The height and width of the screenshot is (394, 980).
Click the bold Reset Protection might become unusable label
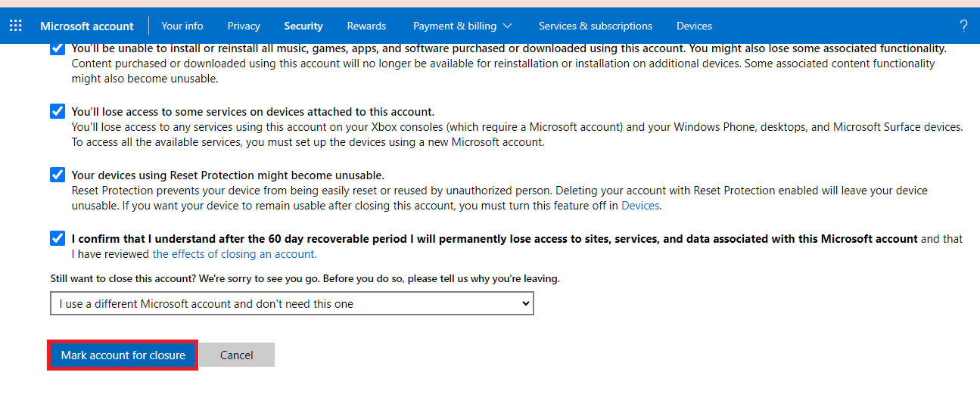(228, 175)
